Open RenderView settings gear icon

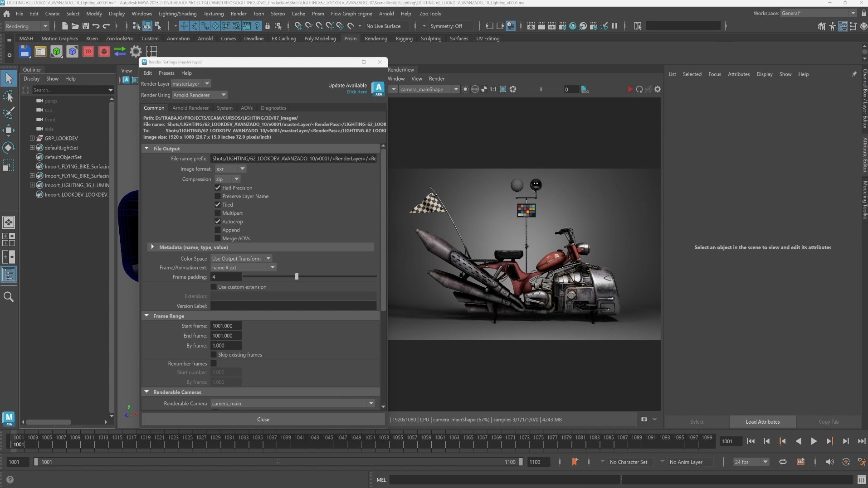658,89
